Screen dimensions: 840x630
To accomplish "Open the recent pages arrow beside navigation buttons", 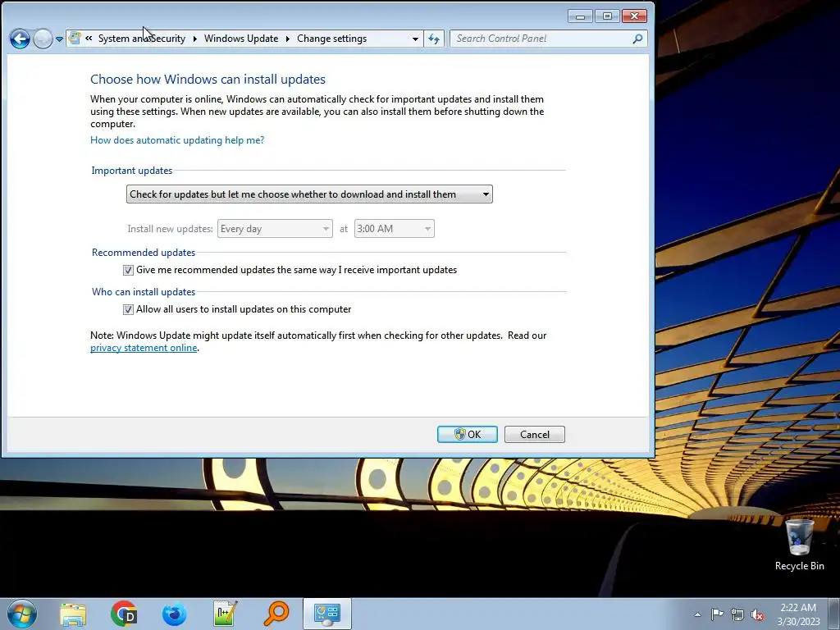I will click(59, 39).
